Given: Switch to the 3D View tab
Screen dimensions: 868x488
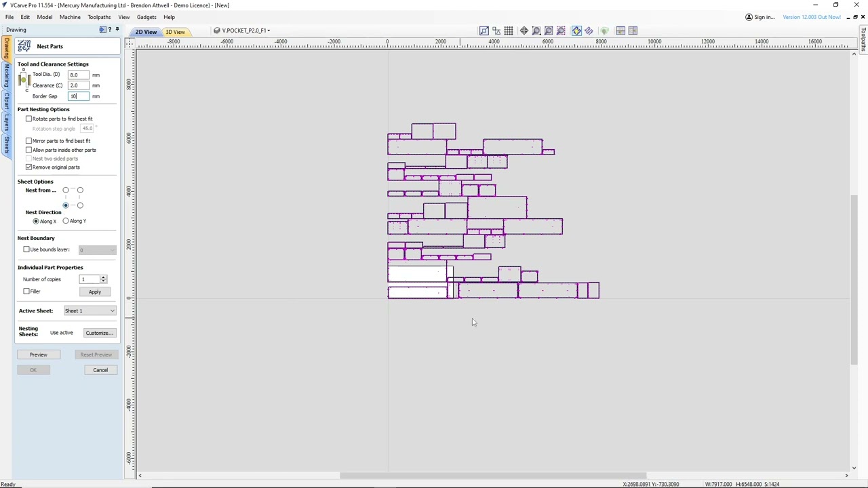Looking at the screenshot, I should (x=175, y=32).
